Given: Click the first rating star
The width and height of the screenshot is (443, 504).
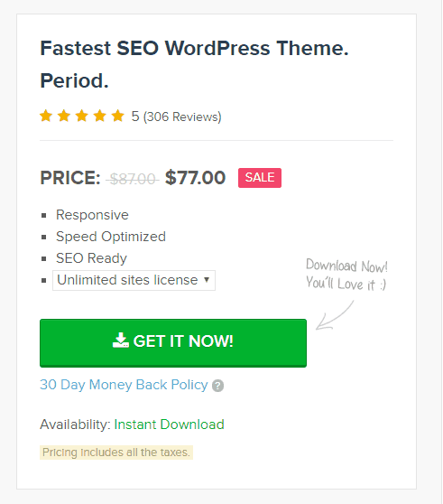Looking at the screenshot, I should 46,116.
